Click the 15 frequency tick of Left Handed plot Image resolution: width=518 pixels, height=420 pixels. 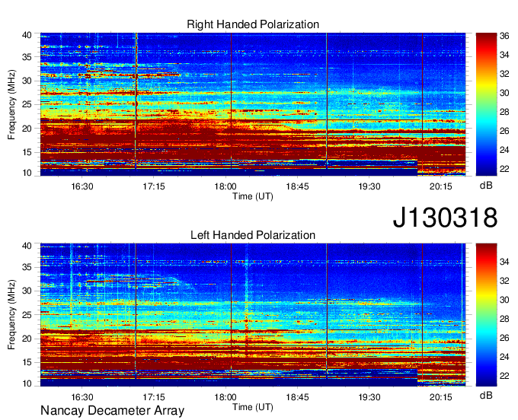pos(27,362)
